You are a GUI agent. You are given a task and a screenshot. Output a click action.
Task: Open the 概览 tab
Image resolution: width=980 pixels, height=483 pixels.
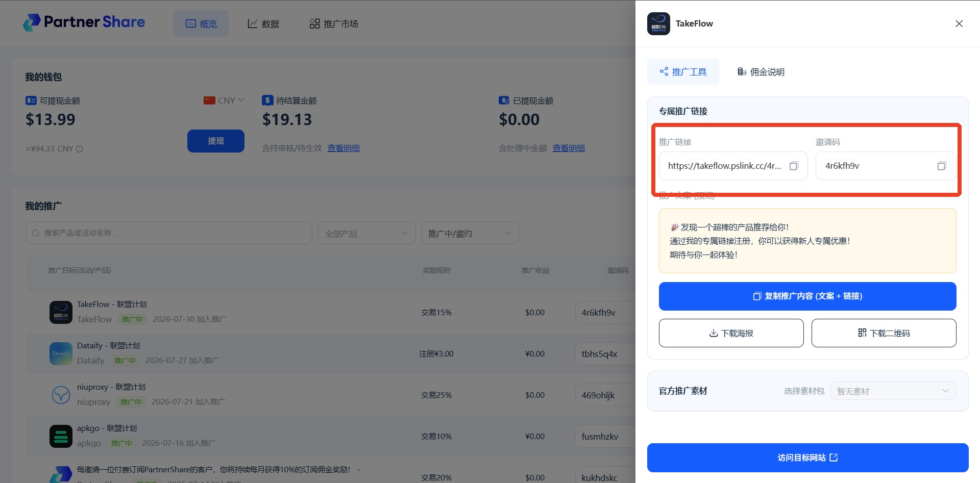[201, 23]
